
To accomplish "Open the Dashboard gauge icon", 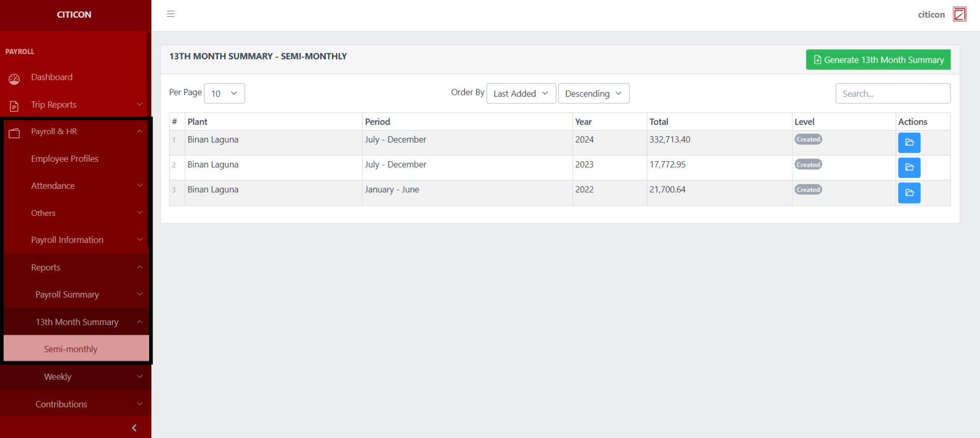I will 14,79.
